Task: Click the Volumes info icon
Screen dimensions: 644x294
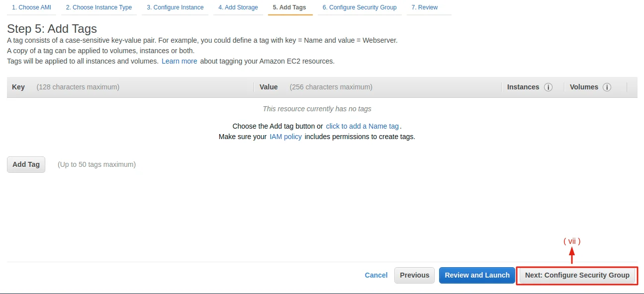Action: pos(607,87)
